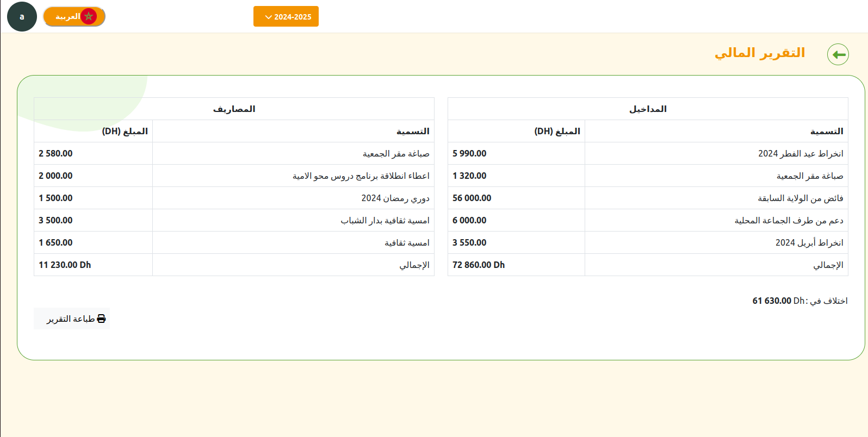Click expense amount 1 650.00
The height and width of the screenshot is (437, 868).
[55, 242]
